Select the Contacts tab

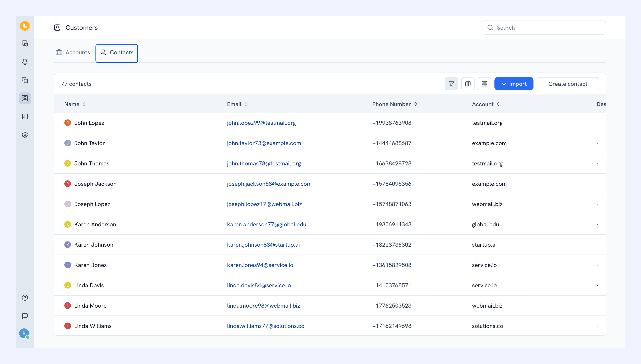tap(117, 53)
